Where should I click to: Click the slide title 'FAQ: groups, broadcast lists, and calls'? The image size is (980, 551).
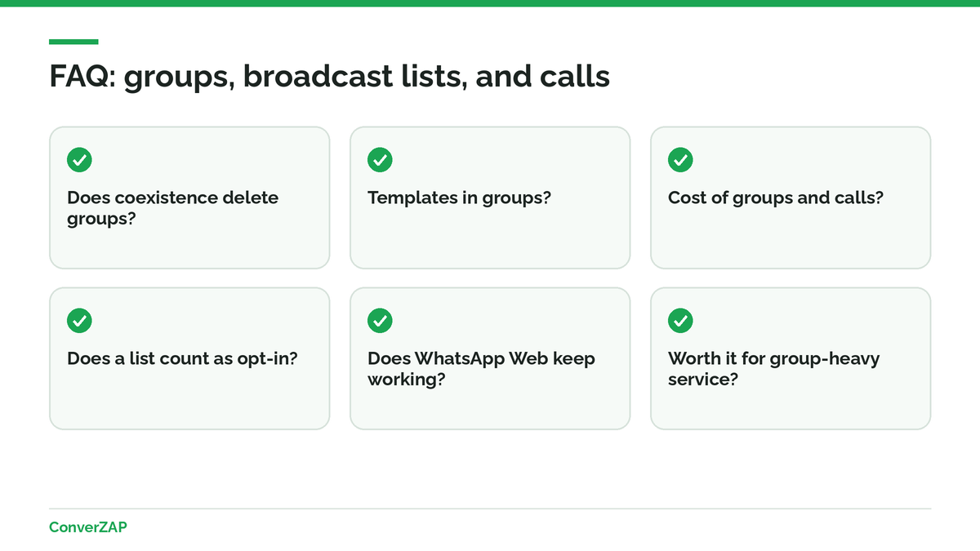click(329, 77)
